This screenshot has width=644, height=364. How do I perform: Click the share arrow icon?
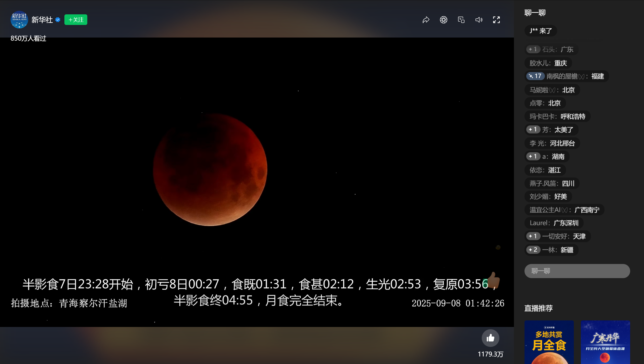point(426,20)
